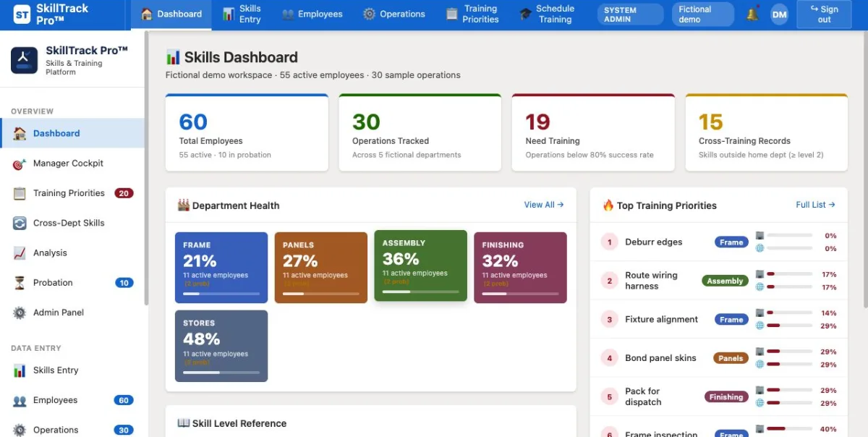Open Schedule Training in top navigation
Viewport: 868px width, 437px height.
click(x=547, y=14)
